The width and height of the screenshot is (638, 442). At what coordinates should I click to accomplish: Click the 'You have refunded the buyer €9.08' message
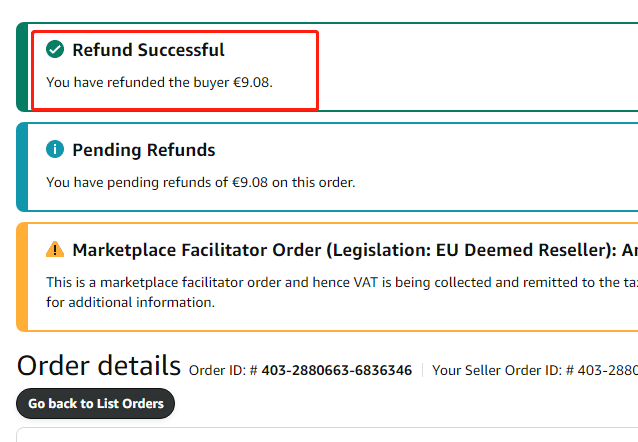[160, 82]
